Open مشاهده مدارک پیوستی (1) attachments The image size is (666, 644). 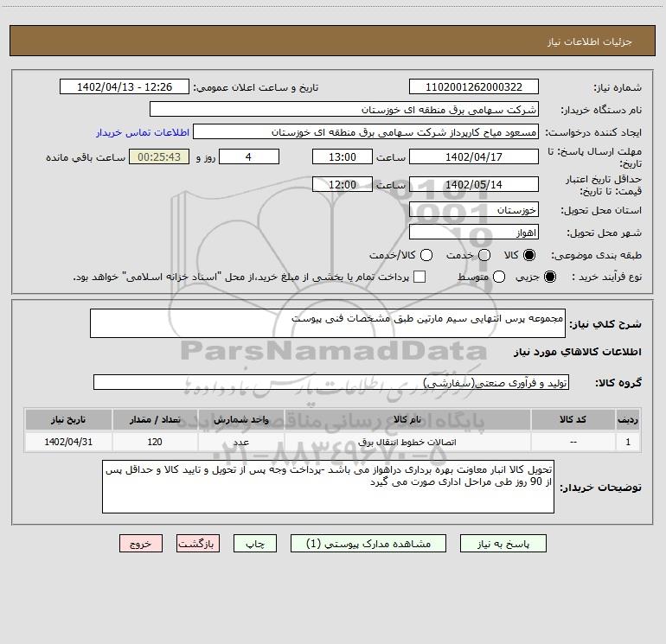point(368,544)
